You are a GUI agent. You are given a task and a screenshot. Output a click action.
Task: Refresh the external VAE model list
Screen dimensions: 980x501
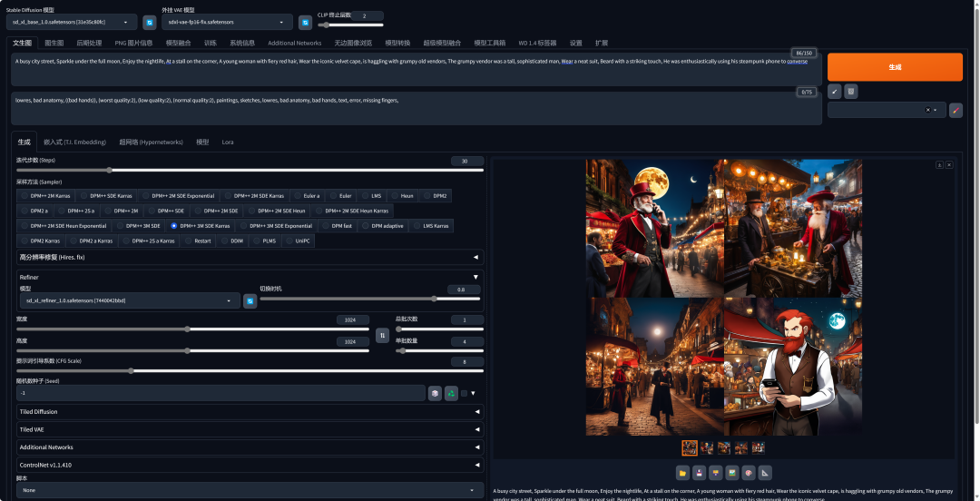pos(305,22)
